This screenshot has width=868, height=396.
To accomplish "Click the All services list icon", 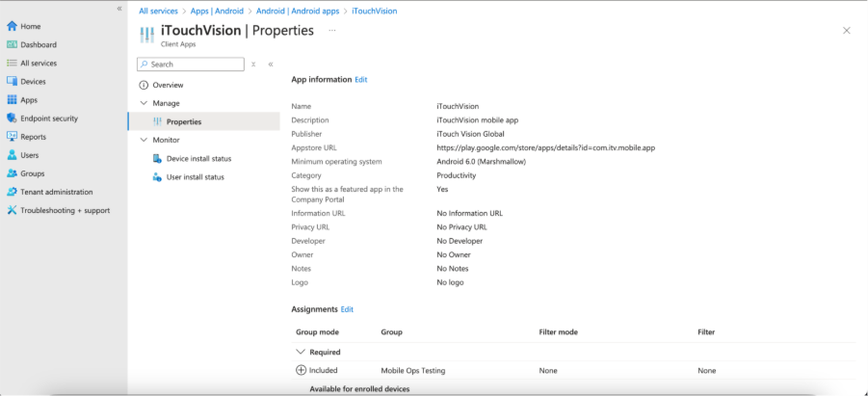I will pos(12,64).
